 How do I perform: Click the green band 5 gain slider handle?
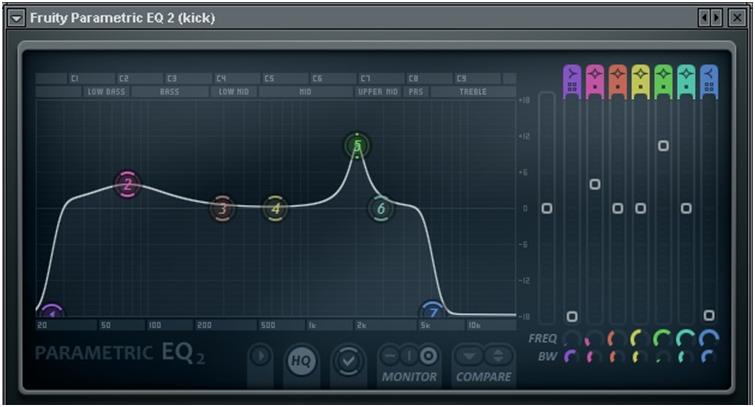(663, 146)
